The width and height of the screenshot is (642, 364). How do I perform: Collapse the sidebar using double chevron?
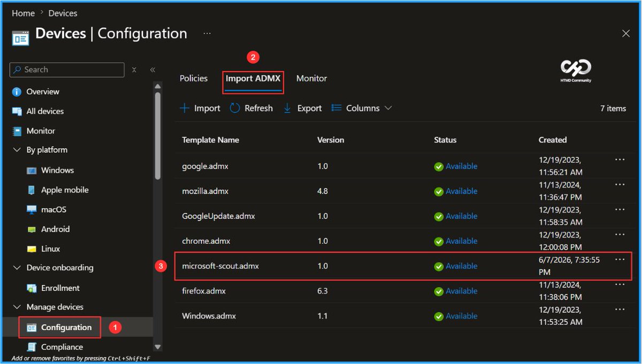coord(152,69)
